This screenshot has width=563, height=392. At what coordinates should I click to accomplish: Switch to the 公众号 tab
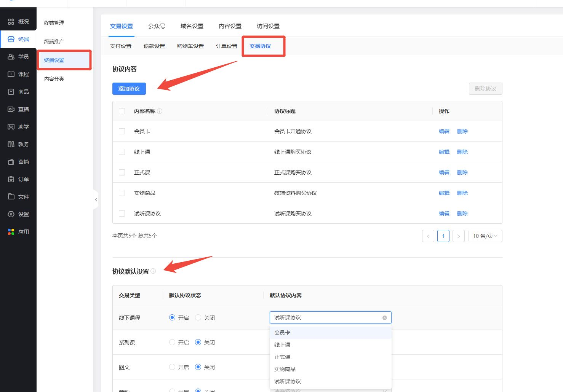click(x=157, y=26)
